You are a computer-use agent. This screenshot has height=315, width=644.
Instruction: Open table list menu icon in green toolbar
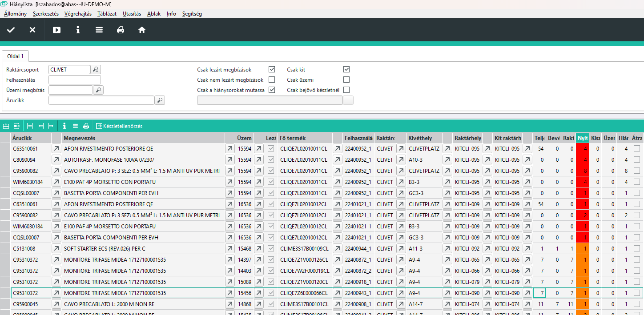click(x=75, y=126)
